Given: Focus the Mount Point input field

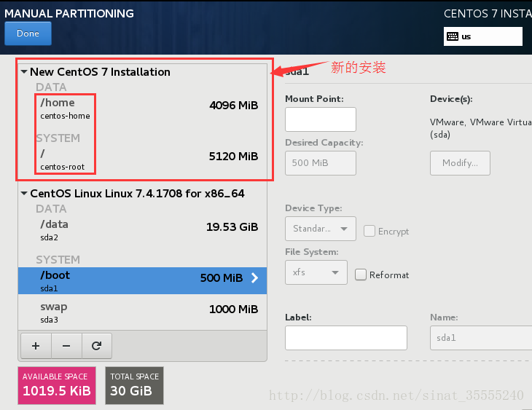Looking at the screenshot, I should 321,119.
